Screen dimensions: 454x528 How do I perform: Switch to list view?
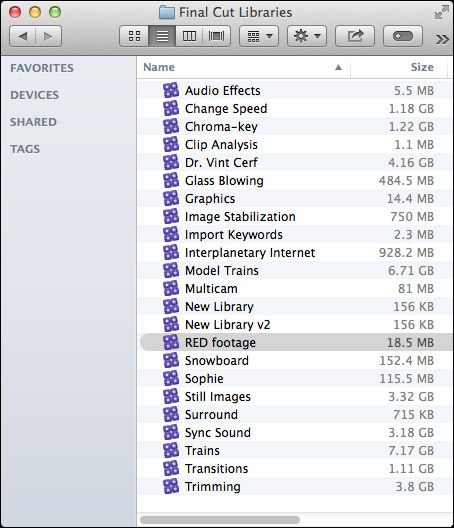pyautogui.click(x=162, y=36)
